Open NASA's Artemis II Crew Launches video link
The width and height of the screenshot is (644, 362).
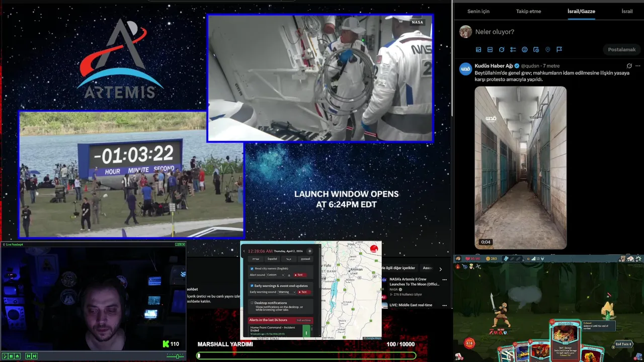click(x=415, y=282)
